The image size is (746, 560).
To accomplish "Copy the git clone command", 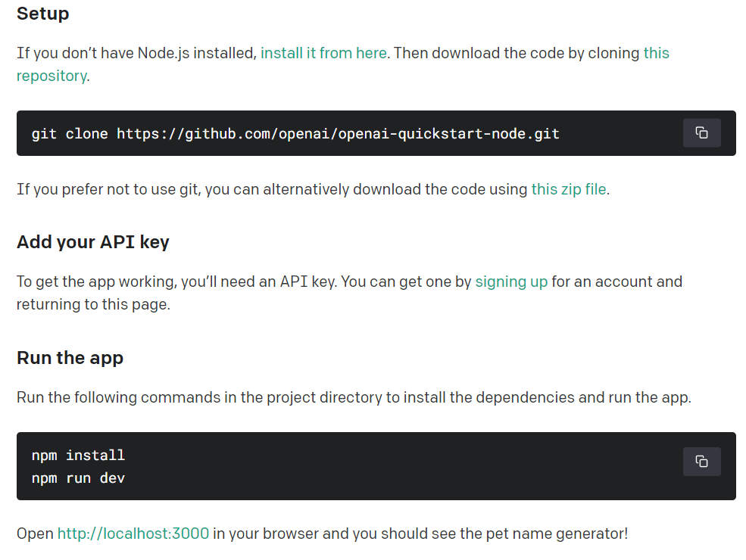I will 701,133.
